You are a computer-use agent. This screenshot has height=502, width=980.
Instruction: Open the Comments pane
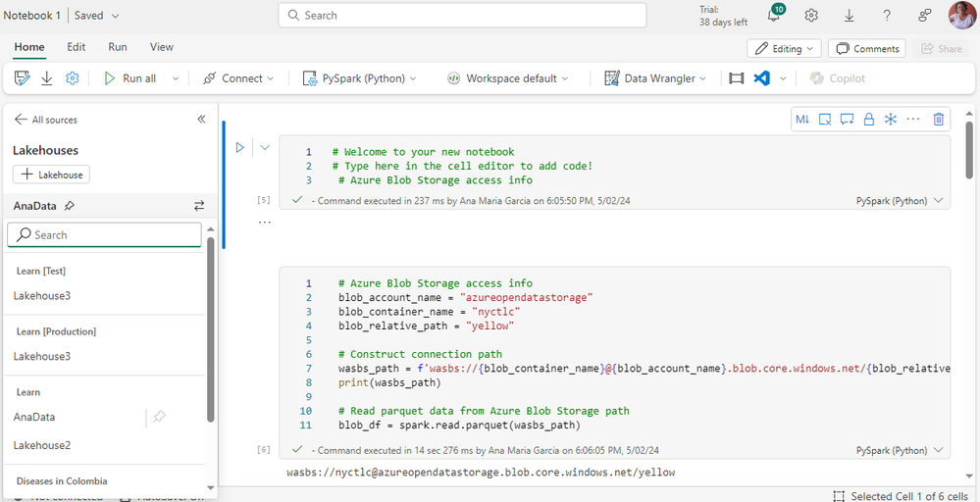[x=867, y=49]
